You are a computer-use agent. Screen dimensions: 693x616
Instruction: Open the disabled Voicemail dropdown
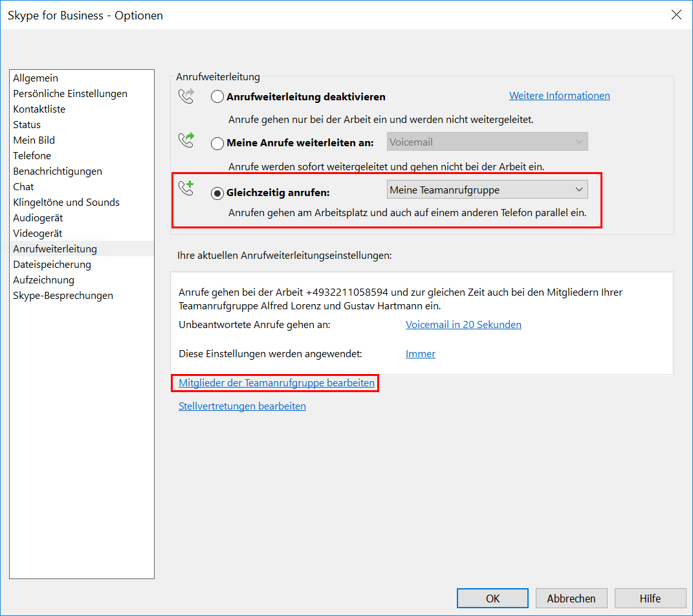coord(487,142)
